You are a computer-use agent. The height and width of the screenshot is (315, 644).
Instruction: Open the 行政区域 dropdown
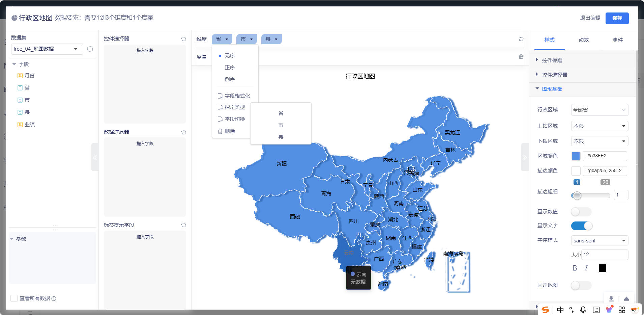point(599,110)
